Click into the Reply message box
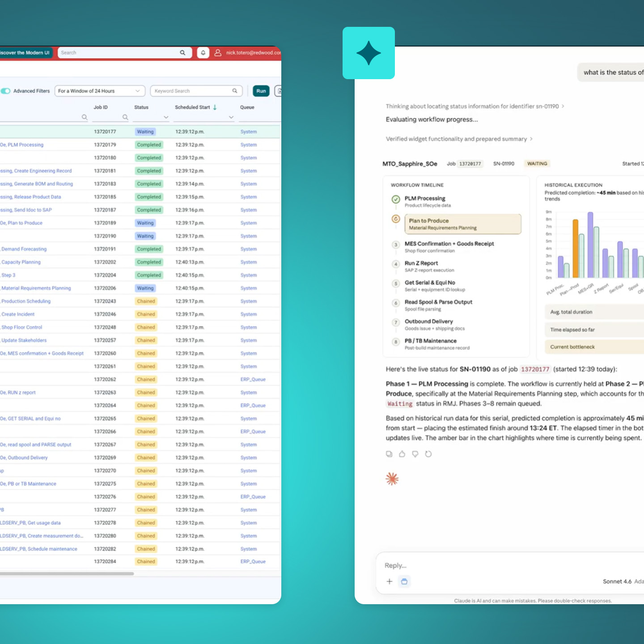 click(510, 565)
